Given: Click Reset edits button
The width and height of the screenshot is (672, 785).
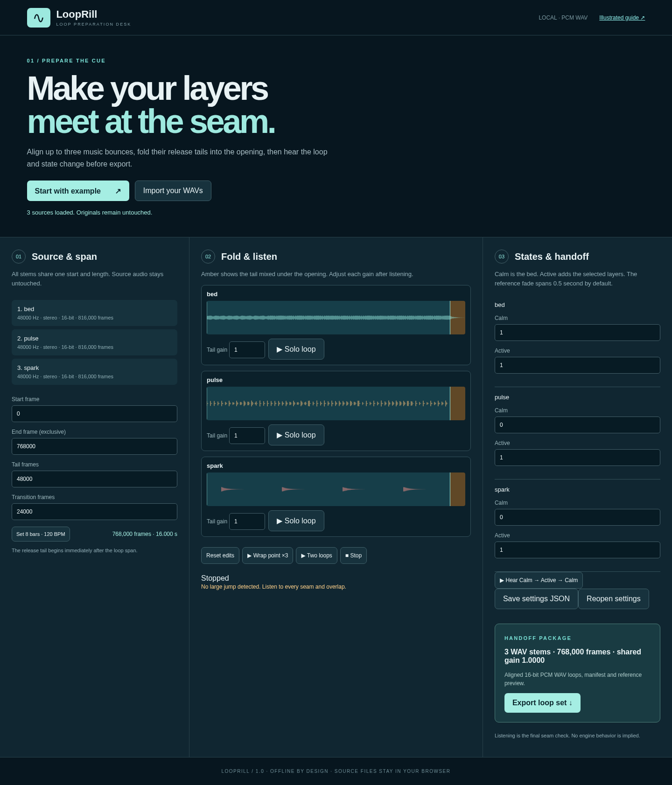Looking at the screenshot, I should coord(220,556).
